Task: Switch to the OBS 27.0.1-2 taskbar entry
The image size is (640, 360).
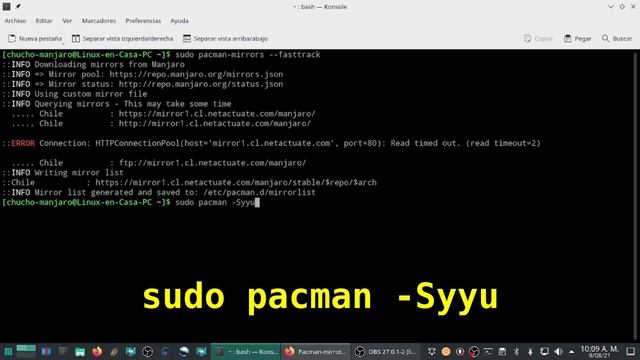Action: [x=386, y=351]
